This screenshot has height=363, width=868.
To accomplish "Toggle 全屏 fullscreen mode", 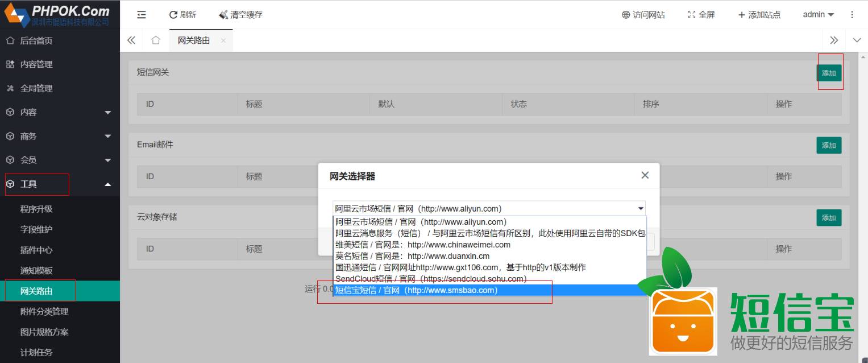I will (692, 15).
